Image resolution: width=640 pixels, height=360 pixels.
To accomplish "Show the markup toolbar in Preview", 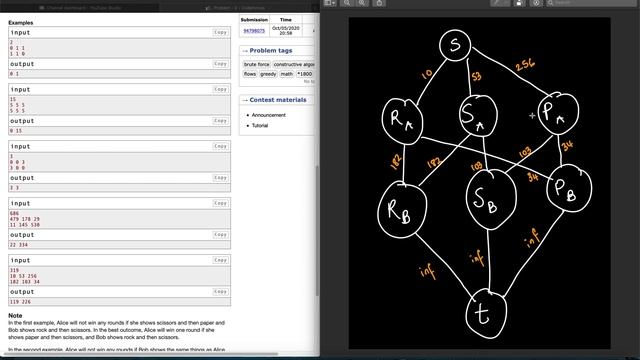I will (536, 3).
